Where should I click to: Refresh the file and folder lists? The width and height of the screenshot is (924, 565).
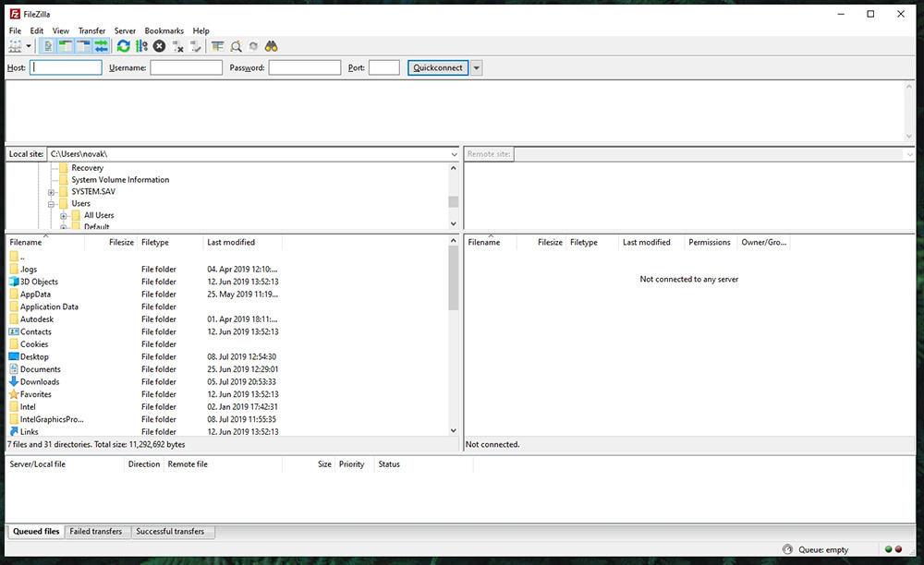[x=123, y=46]
